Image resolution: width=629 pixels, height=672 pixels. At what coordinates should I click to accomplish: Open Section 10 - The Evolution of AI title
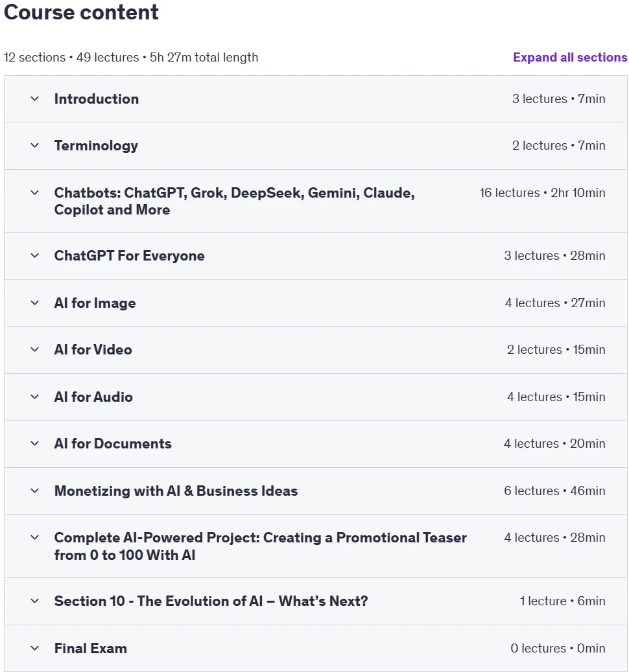(211, 601)
